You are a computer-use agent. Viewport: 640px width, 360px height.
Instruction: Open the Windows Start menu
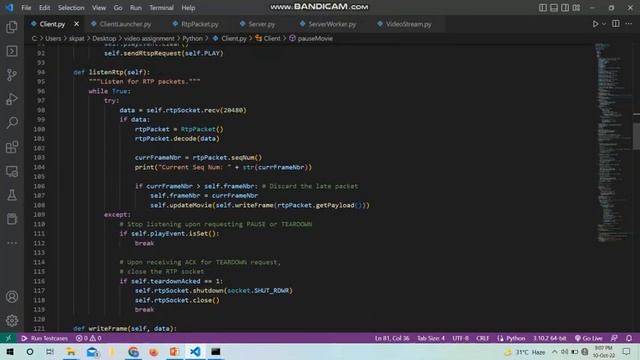pyautogui.click(x=10, y=351)
